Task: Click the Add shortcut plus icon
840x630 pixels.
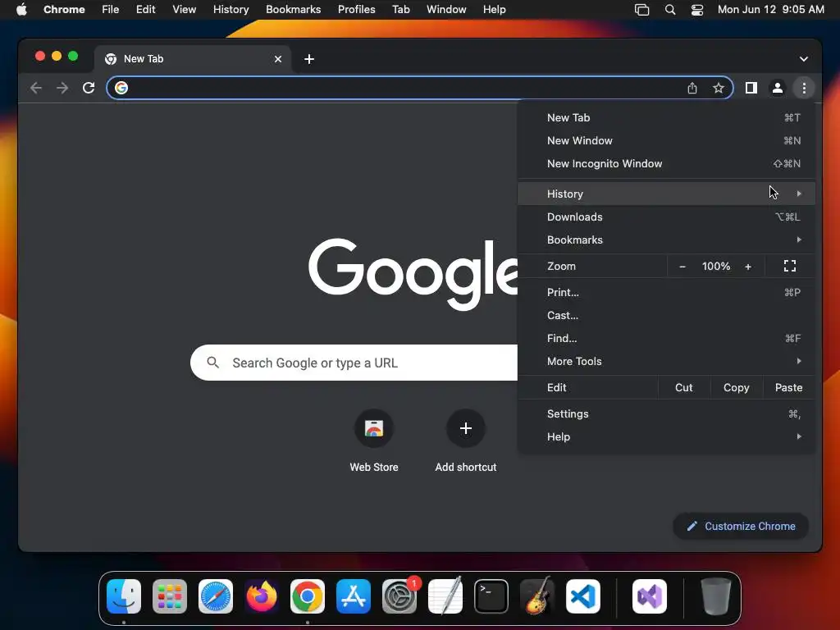Action: (x=466, y=428)
